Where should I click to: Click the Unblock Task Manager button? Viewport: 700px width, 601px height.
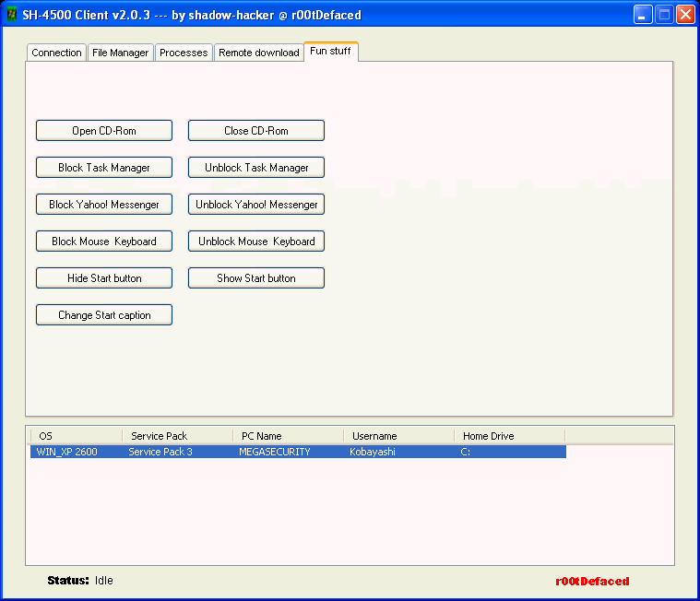pyautogui.click(x=256, y=168)
